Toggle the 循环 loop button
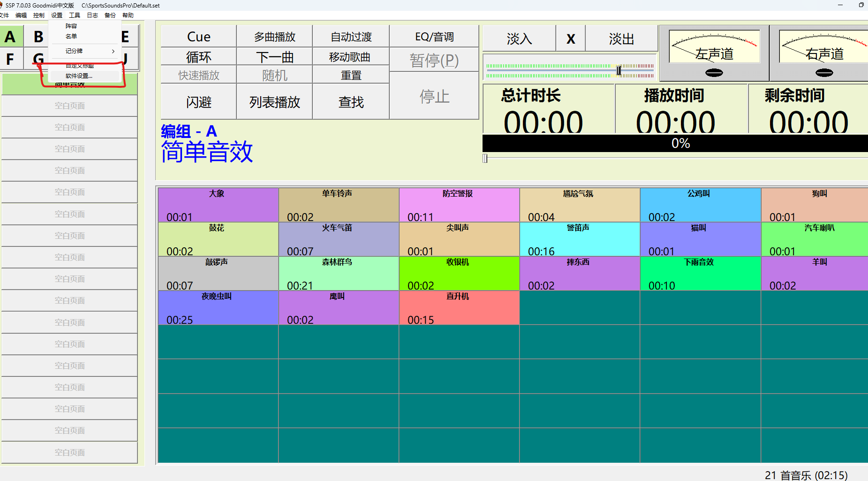Image resolution: width=868 pixels, height=481 pixels. pyautogui.click(x=198, y=57)
